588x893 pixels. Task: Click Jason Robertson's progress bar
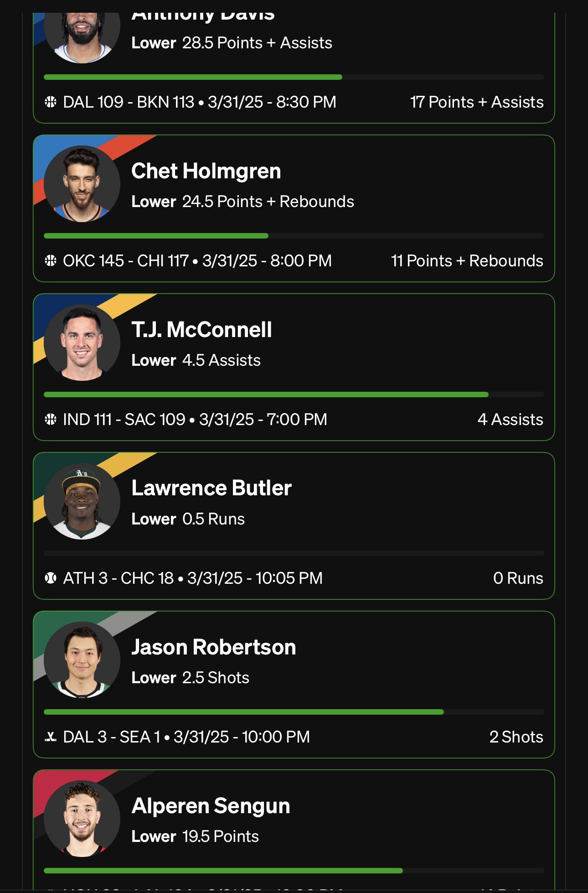point(294,712)
